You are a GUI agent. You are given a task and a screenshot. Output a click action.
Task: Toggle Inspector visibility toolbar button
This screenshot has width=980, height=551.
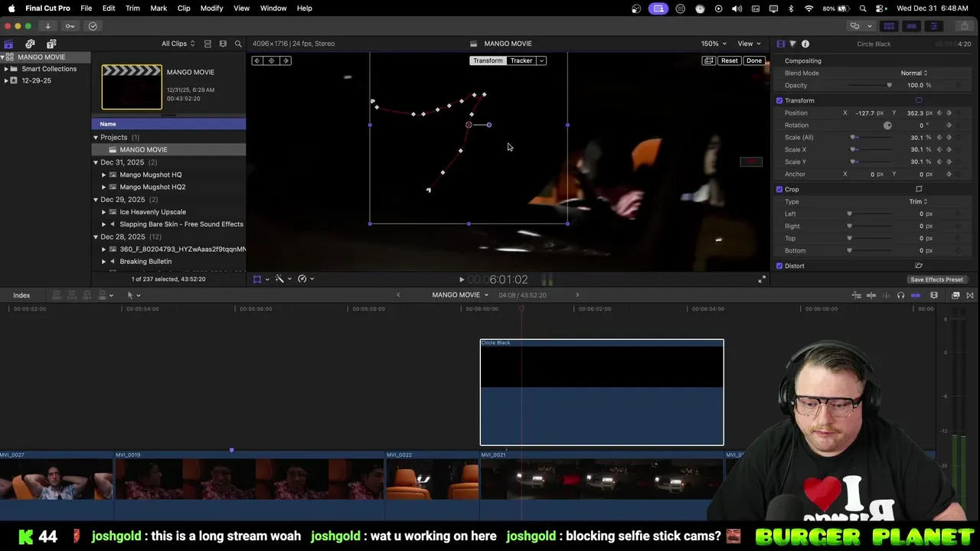click(x=933, y=26)
